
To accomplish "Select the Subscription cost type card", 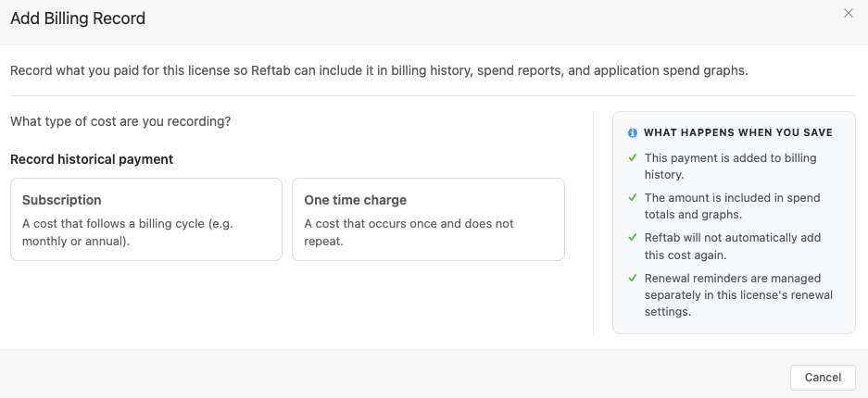I will point(146,219).
